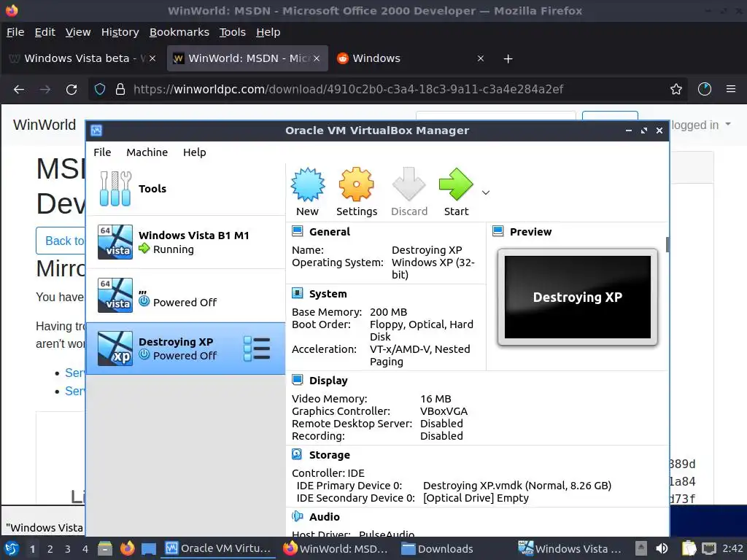Open the Firefox account circle icon
Image resolution: width=747 pixels, height=560 pixels.
(x=704, y=89)
